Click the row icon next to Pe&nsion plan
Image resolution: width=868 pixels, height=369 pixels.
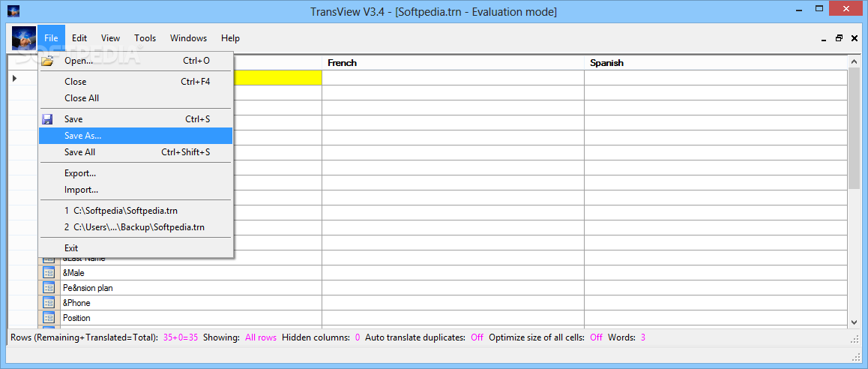(x=49, y=288)
